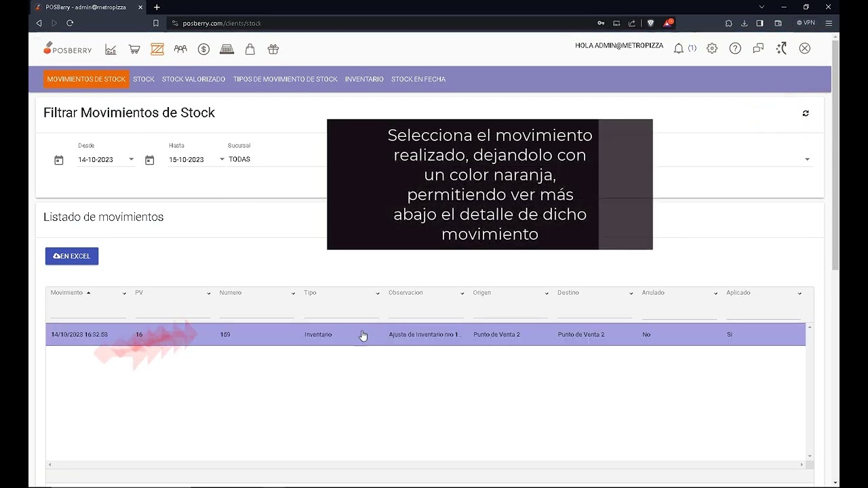
Task: Toggle browser sidebar panel icon
Action: (x=760, y=23)
